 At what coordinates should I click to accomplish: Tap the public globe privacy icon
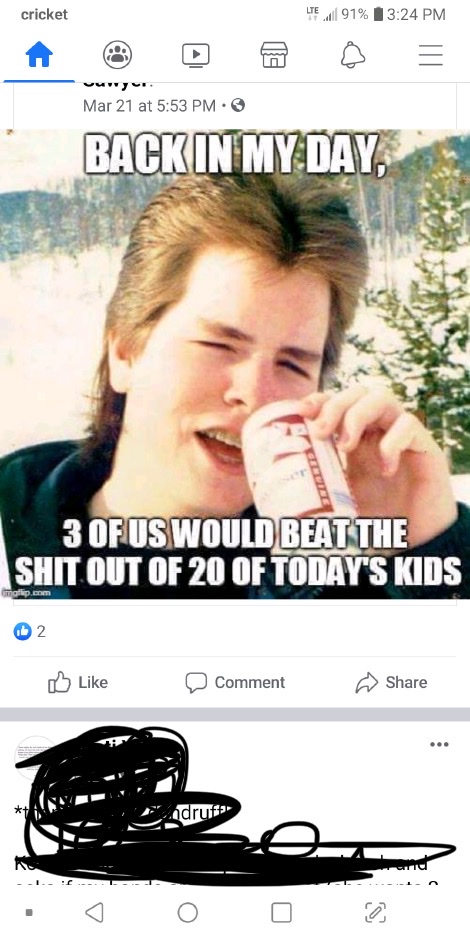[238, 106]
